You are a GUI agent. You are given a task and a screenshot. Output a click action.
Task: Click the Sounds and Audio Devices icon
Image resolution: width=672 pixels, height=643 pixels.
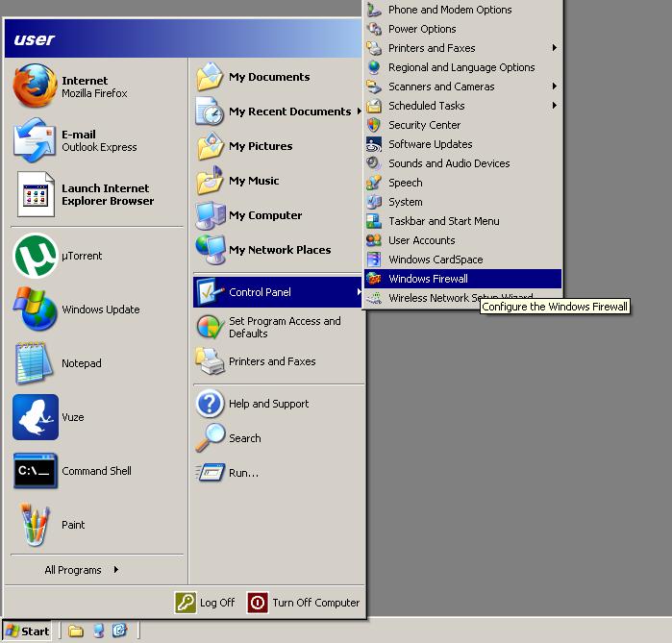click(x=374, y=163)
